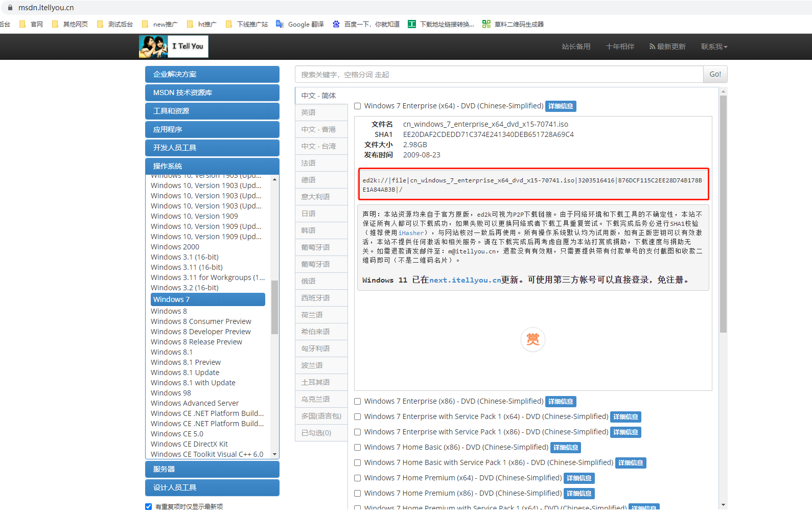Click the search keyword input field
The height and width of the screenshot is (512, 812).
pyautogui.click(x=499, y=74)
